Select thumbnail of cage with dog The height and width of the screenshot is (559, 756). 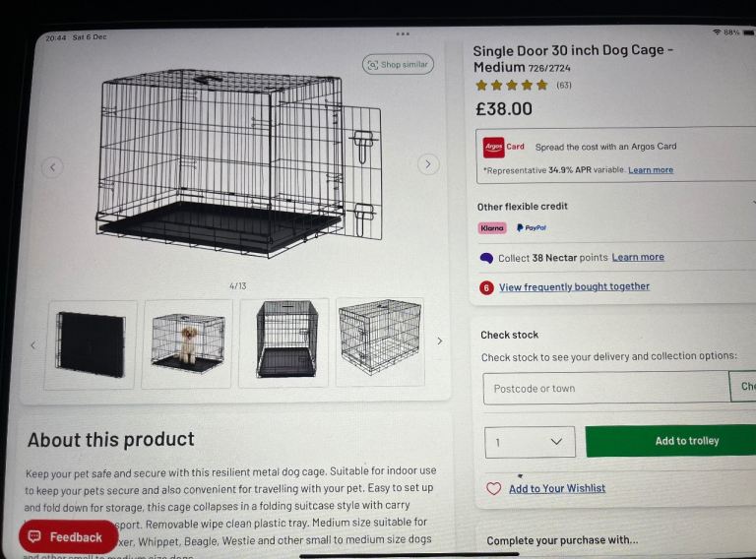[x=187, y=343]
